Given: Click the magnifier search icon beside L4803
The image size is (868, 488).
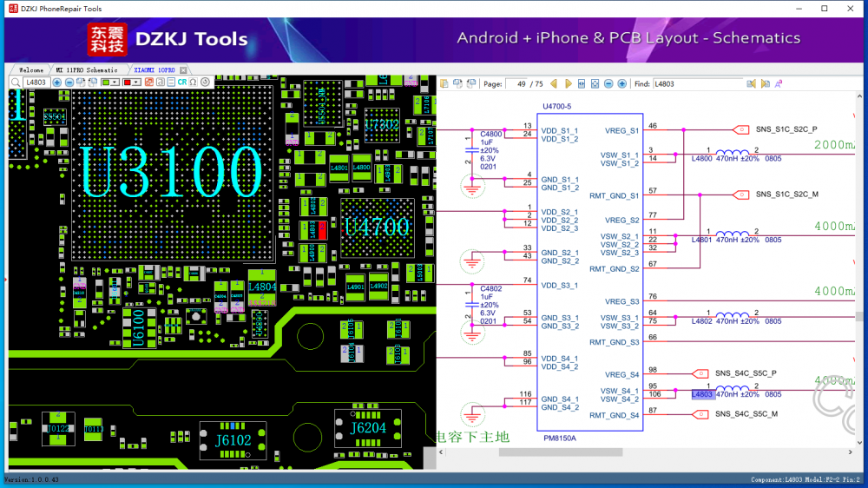Looking at the screenshot, I should click(16, 82).
